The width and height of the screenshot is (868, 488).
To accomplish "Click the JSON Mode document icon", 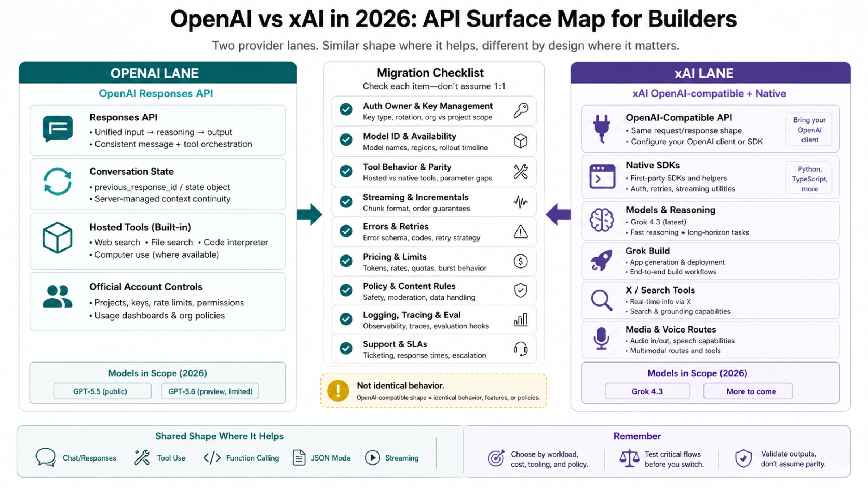I will click(299, 458).
